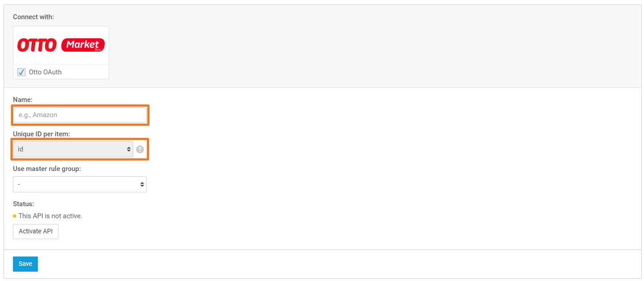Click the yellow status indicator dot
644x281 pixels.
(15, 216)
